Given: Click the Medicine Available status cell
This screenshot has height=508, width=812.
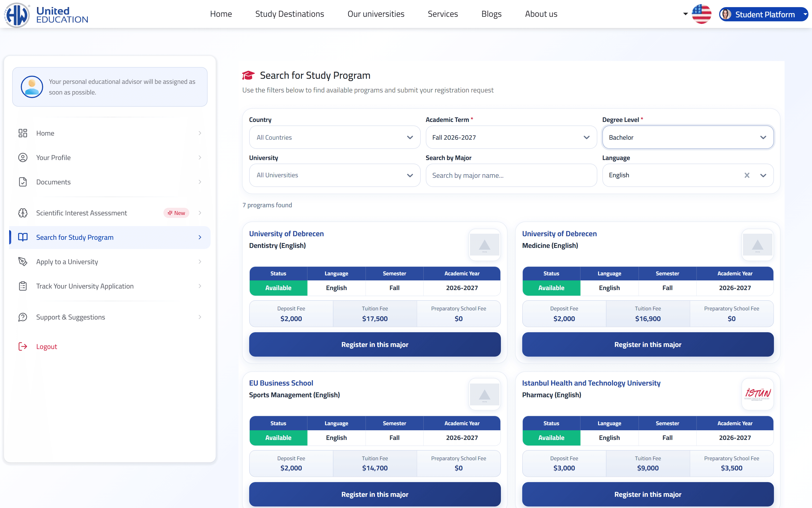Looking at the screenshot, I should 551,288.
